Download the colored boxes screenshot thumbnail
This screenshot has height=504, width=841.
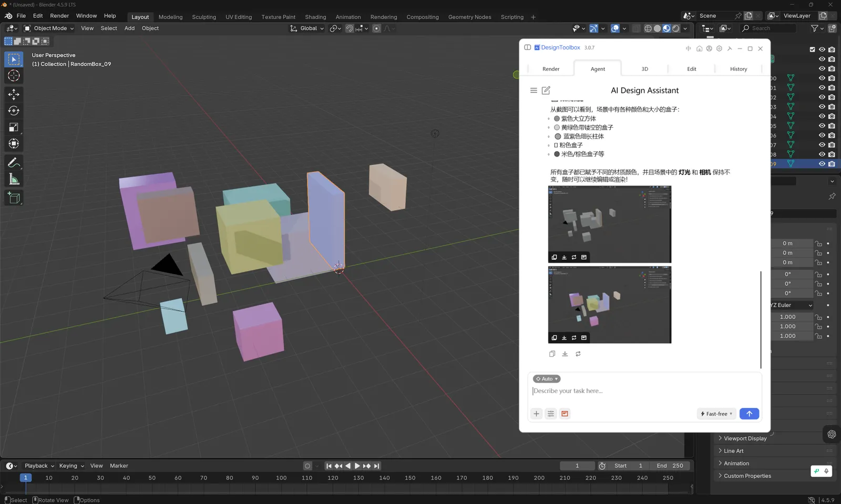(564, 337)
